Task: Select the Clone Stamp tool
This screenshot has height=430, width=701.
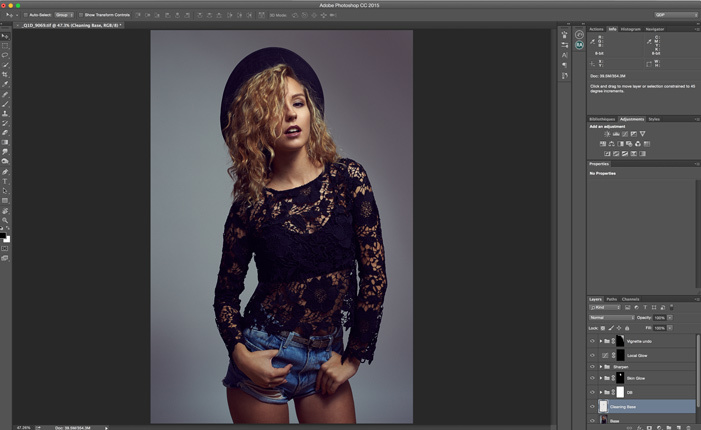Action: pos(5,114)
